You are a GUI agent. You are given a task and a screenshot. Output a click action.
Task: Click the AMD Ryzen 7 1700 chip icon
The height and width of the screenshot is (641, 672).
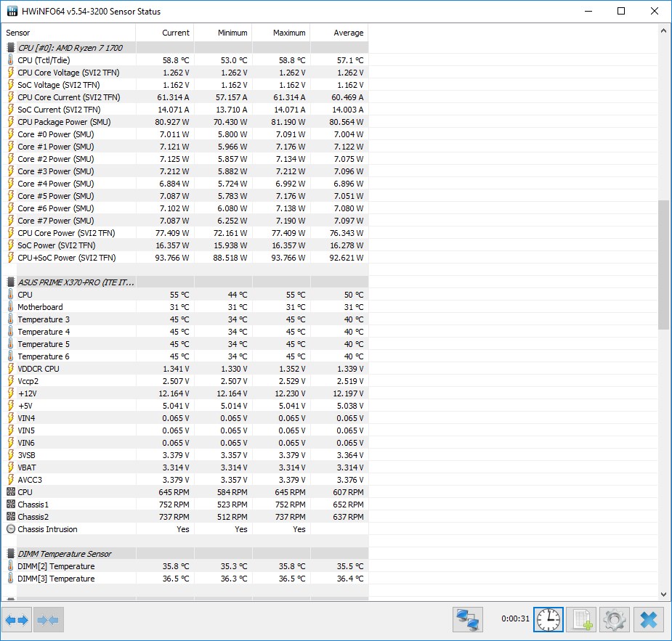point(11,47)
